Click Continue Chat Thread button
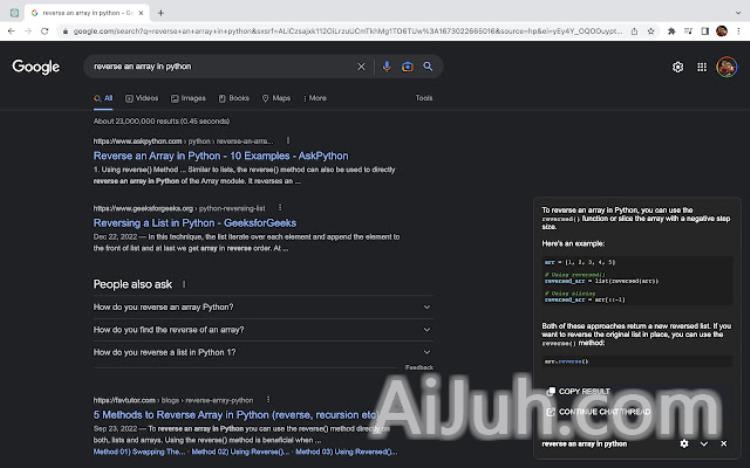 [598, 412]
